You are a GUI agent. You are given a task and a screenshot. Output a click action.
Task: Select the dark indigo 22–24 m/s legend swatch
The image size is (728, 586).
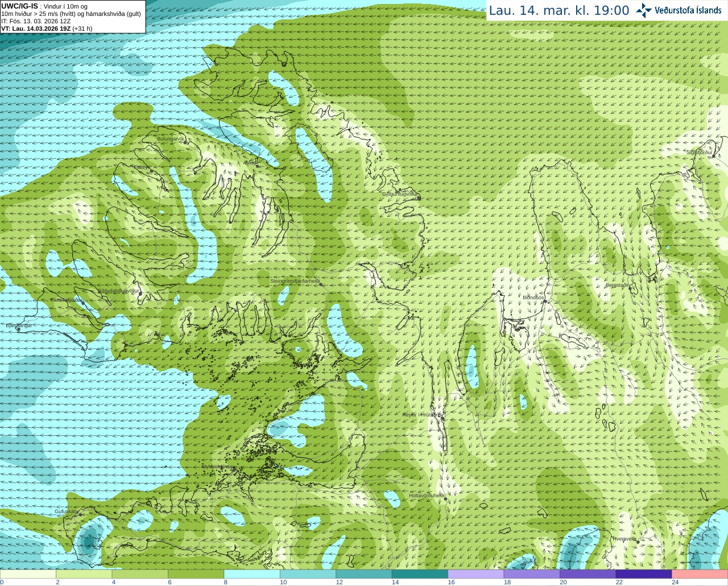point(644,574)
